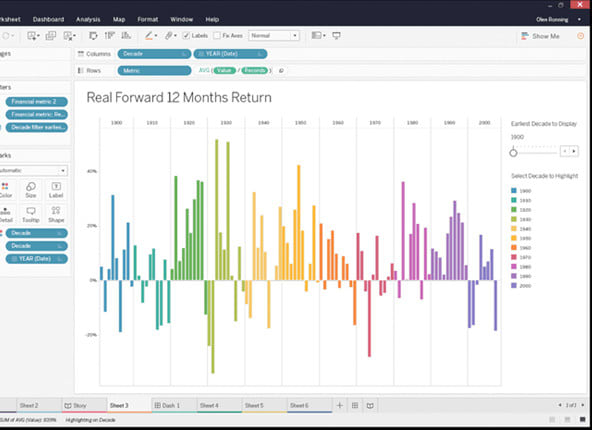Viewport: 592px width, 430px height.
Task: Open the Dashboard menu
Action: (x=48, y=19)
